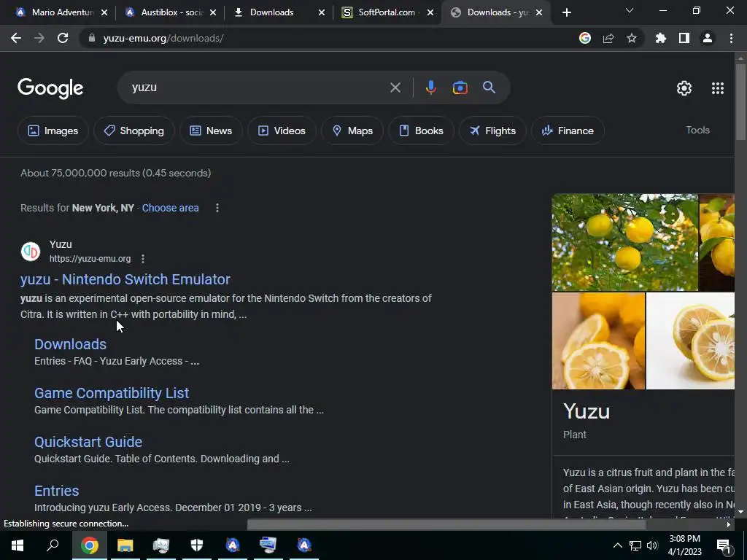Search by image with the camera icon
747x560 pixels.
[460, 87]
